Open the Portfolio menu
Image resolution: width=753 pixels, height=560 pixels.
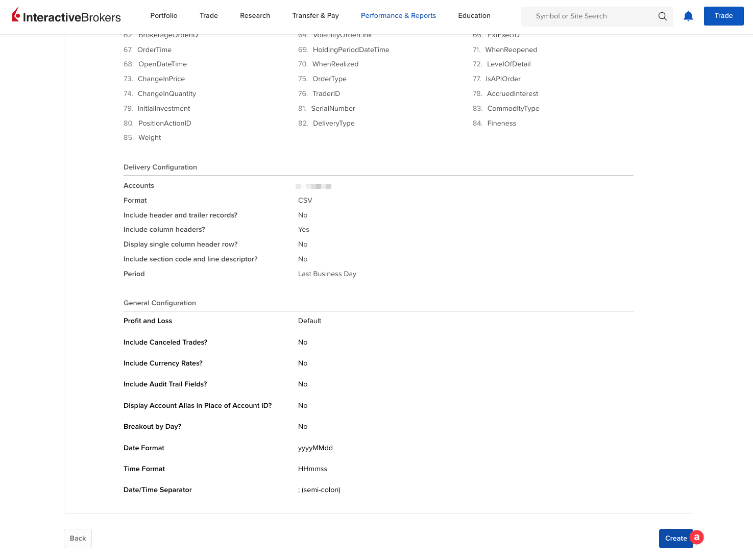tap(164, 16)
